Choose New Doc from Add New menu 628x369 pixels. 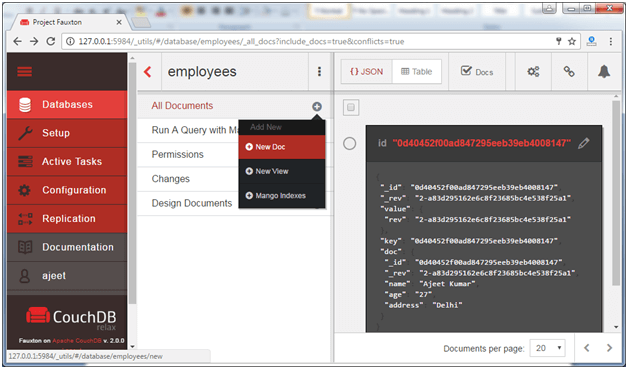(x=282, y=147)
